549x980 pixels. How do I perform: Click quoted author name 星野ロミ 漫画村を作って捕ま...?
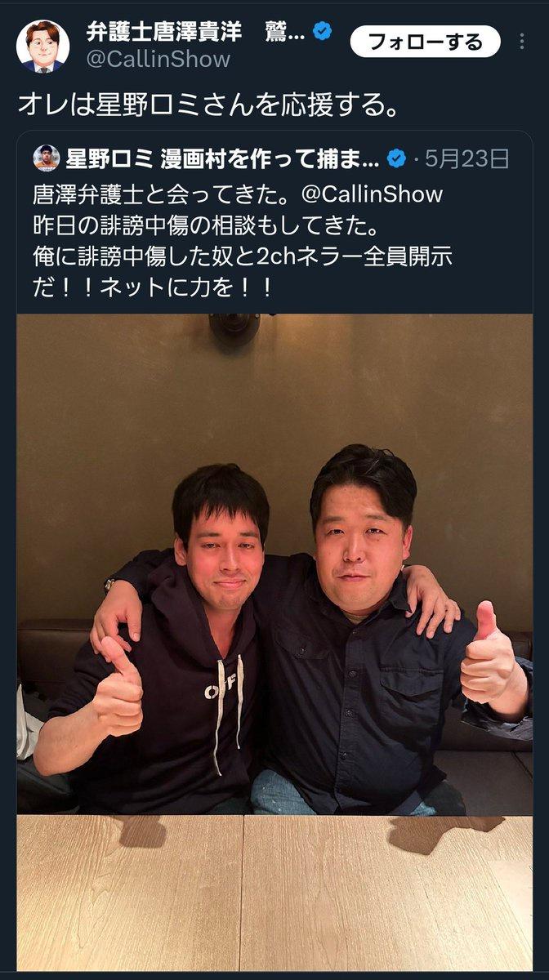tap(221, 158)
